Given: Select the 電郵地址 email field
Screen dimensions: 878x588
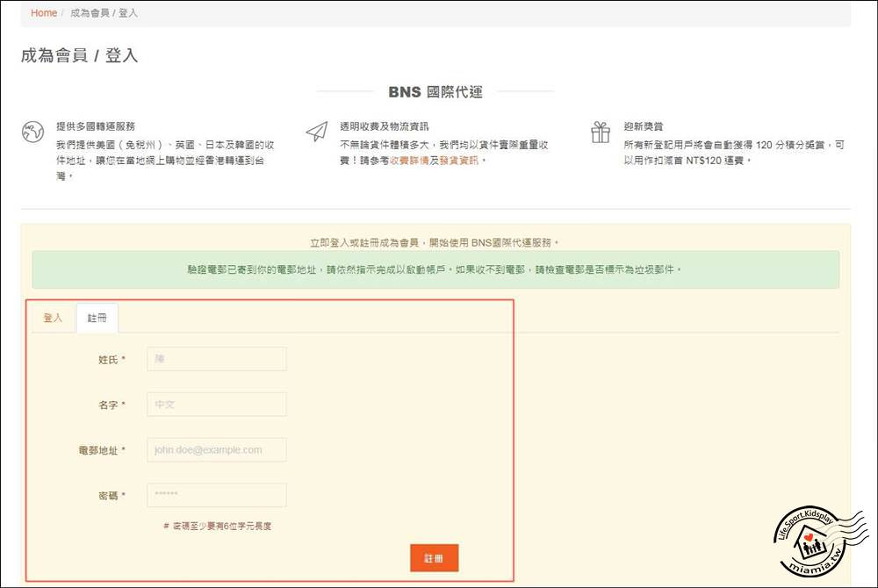Looking at the screenshot, I should 216,450.
